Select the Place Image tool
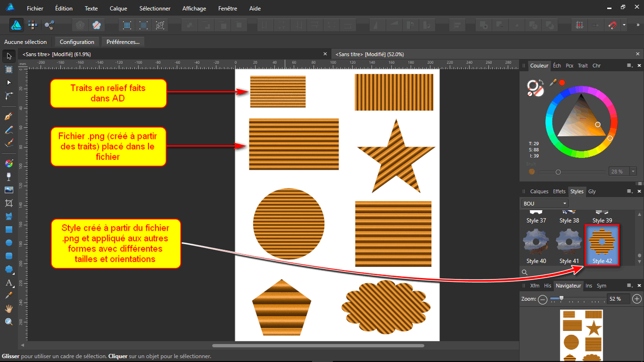 click(x=9, y=190)
